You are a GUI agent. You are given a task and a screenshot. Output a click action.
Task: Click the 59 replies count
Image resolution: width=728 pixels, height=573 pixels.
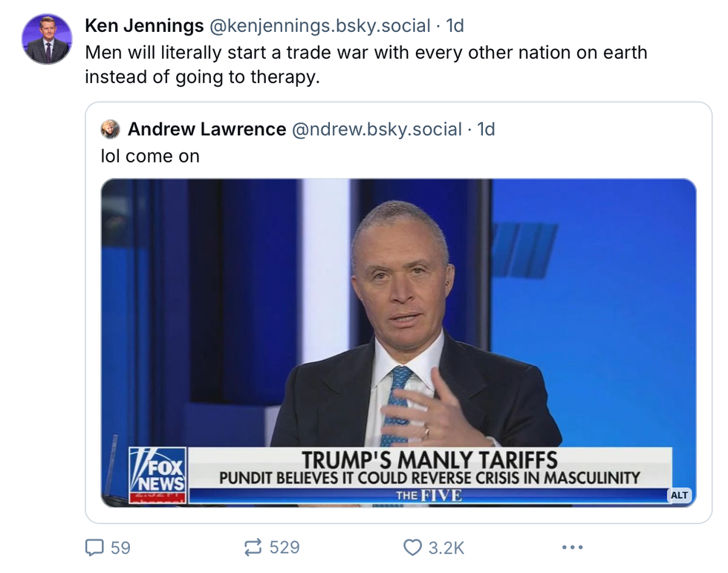tap(120, 548)
